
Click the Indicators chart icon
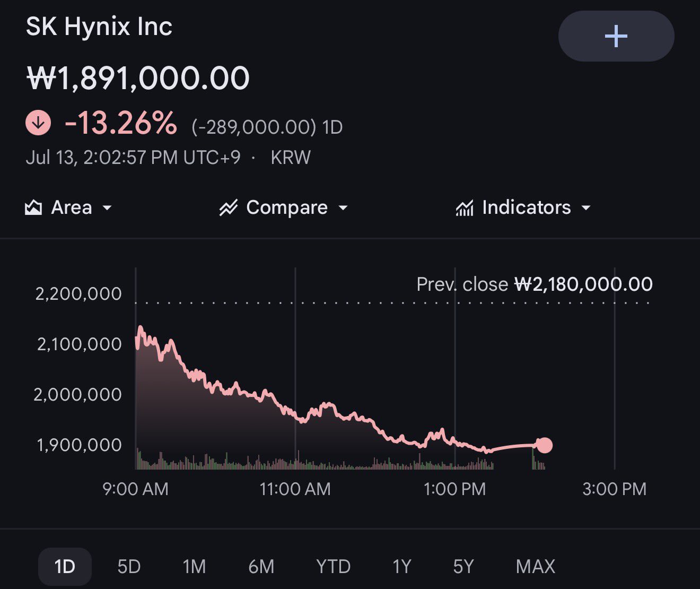pos(465,207)
